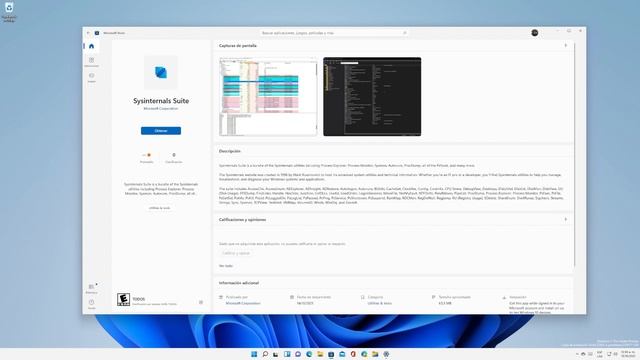Open Widgets on the taskbar

coord(287,354)
